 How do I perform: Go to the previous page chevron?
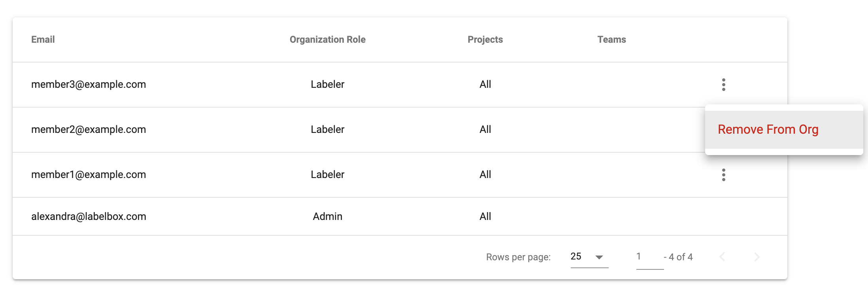(x=722, y=257)
